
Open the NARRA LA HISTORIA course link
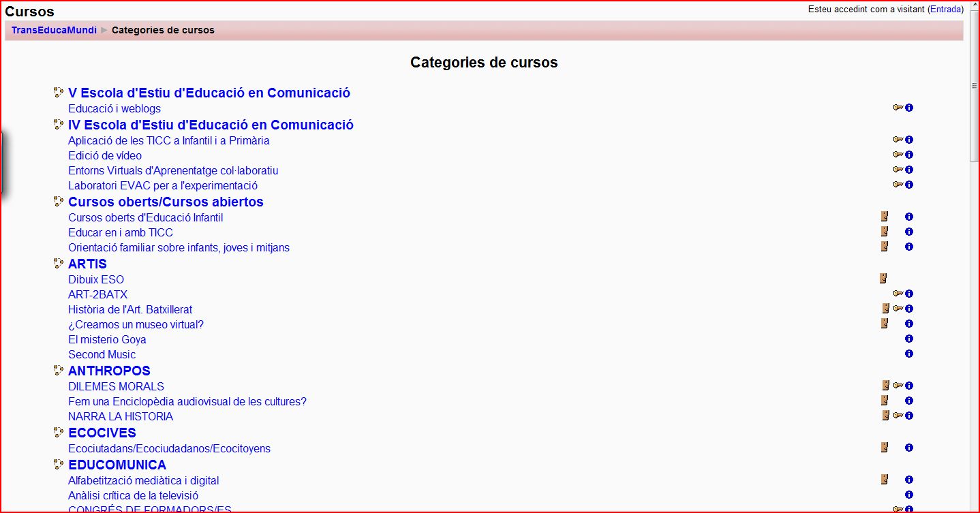(121, 416)
